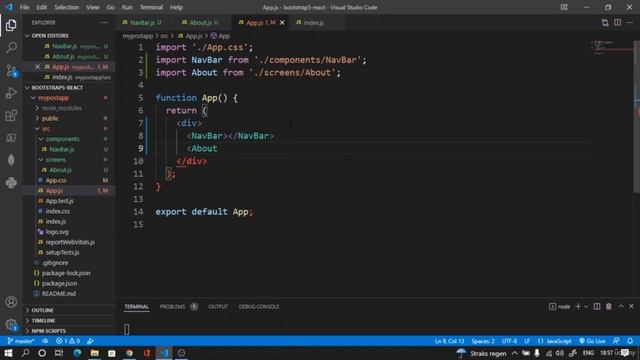
Task: Close the App.js editor tab
Action: 282,22
